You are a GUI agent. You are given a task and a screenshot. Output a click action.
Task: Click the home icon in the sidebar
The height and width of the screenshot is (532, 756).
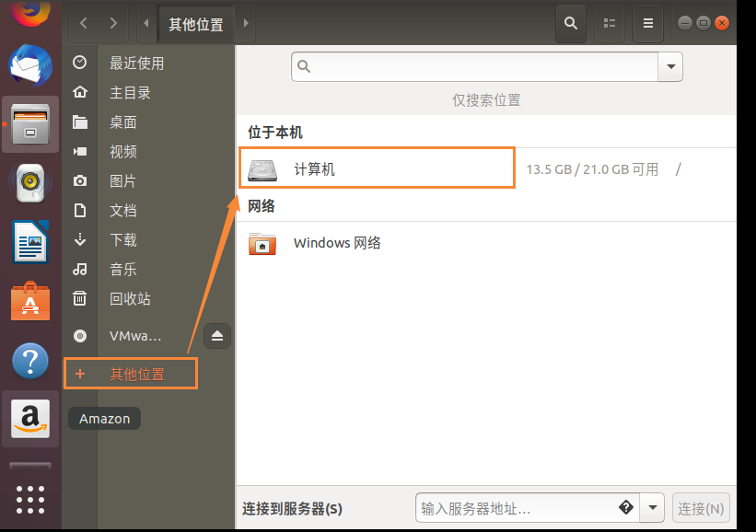click(80, 91)
